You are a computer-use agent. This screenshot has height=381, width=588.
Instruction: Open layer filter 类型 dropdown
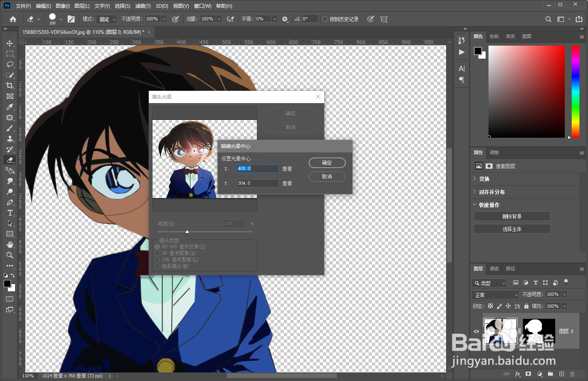[489, 283]
